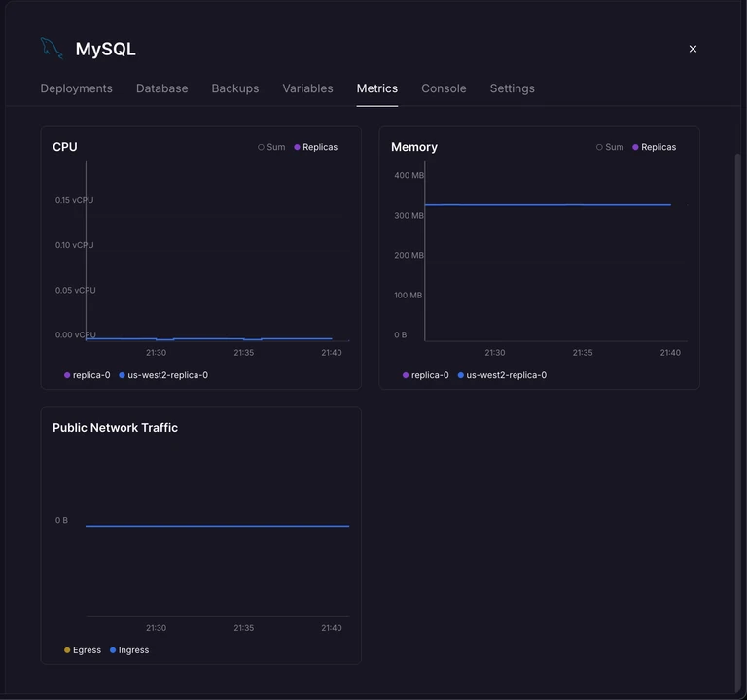747x700 pixels.
Task: Switch to the Settings tab
Action: [x=513, y=88]
